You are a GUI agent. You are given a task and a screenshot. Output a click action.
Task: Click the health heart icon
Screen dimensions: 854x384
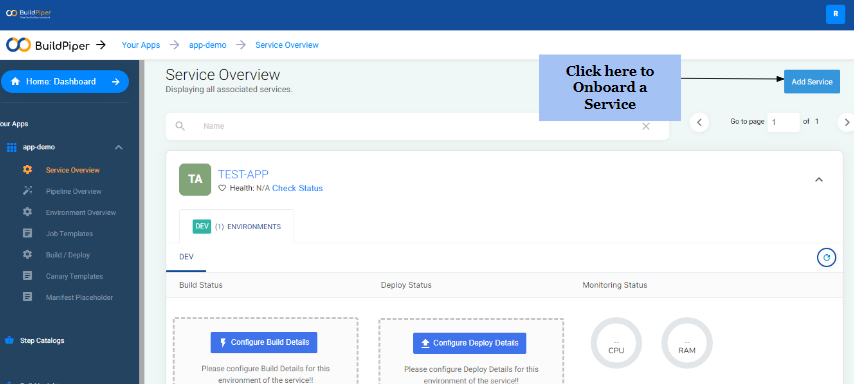pyautogui.click(x=222, y=188)
